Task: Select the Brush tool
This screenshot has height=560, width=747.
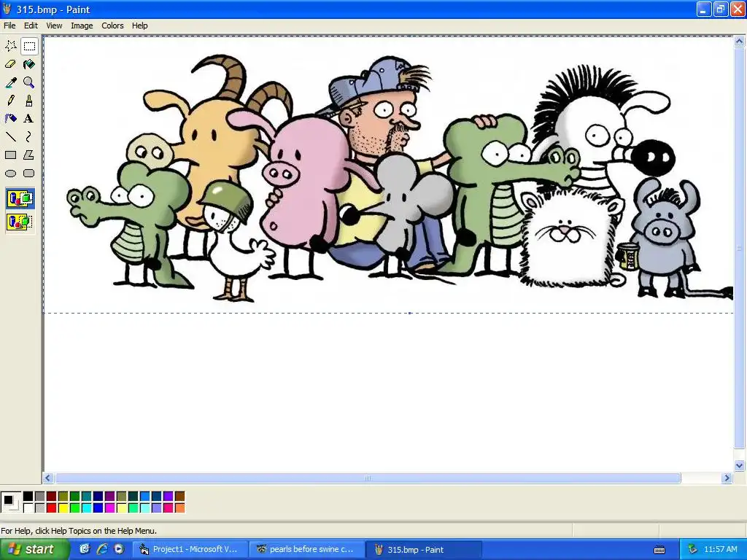Action: [x=29, y=101]
